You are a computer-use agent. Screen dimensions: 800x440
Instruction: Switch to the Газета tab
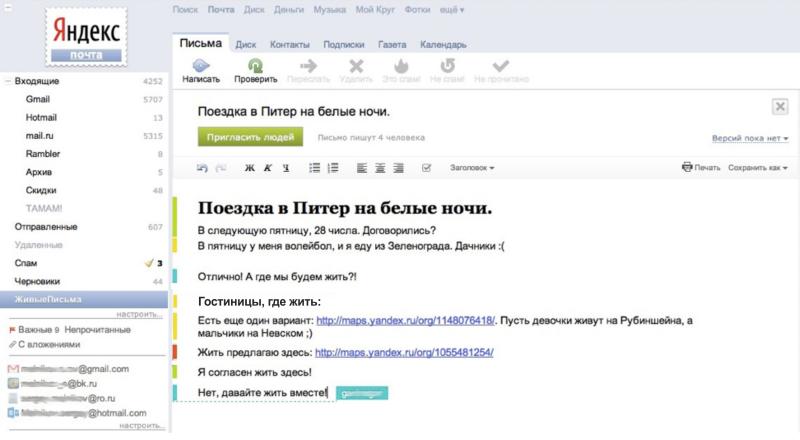pos(392,44)
